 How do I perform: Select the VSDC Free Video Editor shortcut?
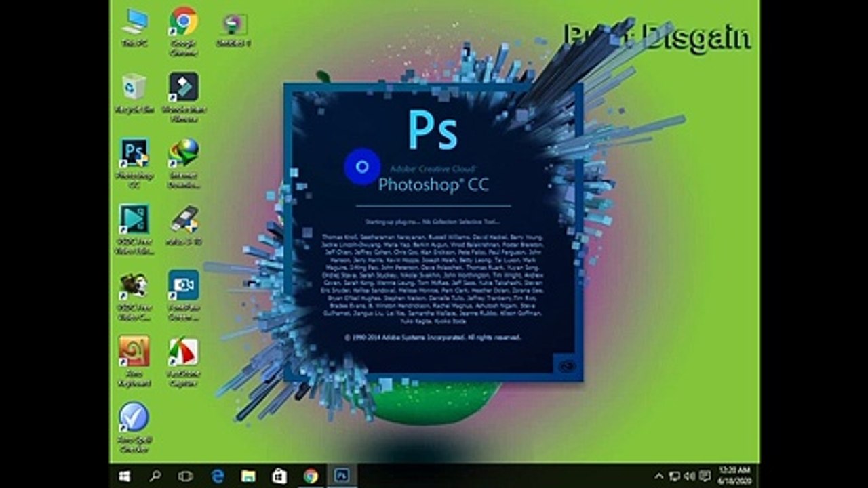(134, 230)
